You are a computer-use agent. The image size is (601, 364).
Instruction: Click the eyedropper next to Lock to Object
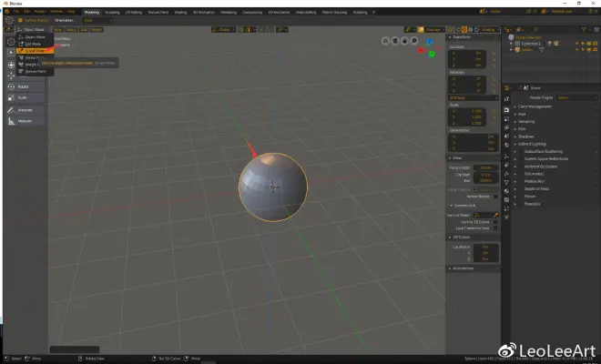tap(495, 216)
